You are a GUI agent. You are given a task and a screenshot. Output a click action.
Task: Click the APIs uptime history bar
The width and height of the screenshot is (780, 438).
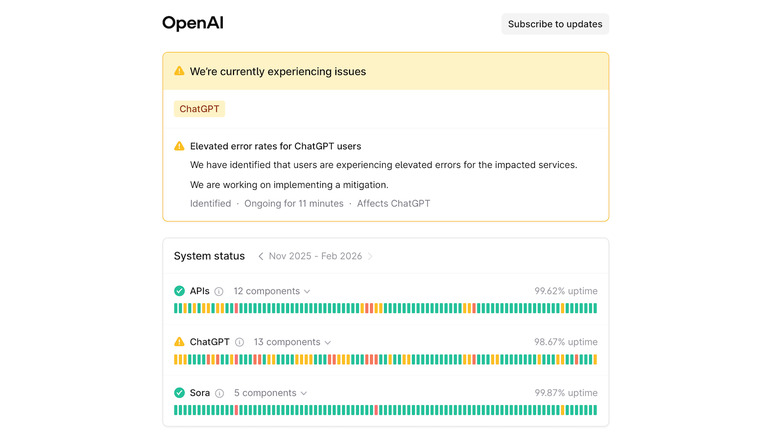pos(385,308)
